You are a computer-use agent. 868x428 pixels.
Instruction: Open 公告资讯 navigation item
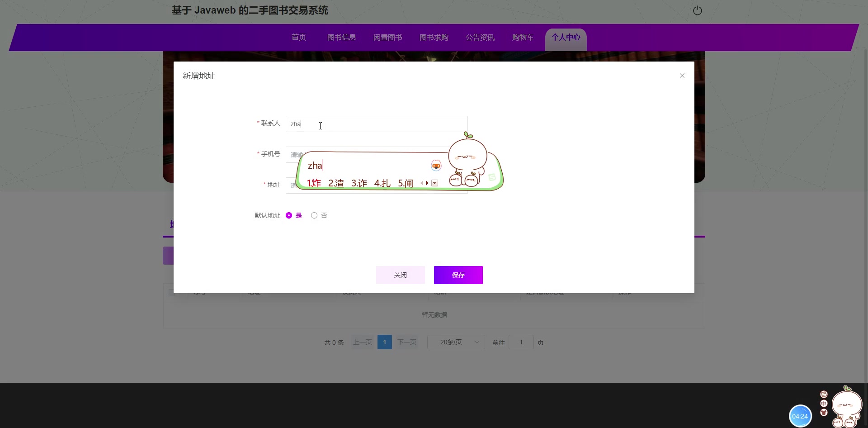click(x=480, y=37)
